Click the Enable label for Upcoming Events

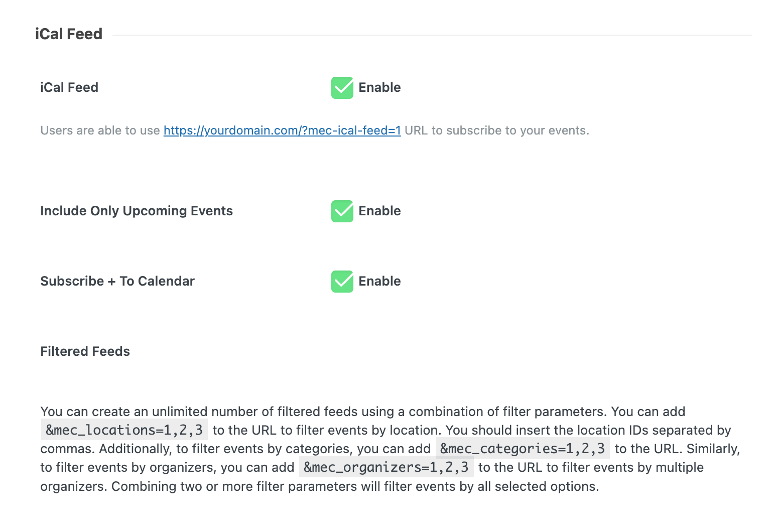(x=379, y=211)
